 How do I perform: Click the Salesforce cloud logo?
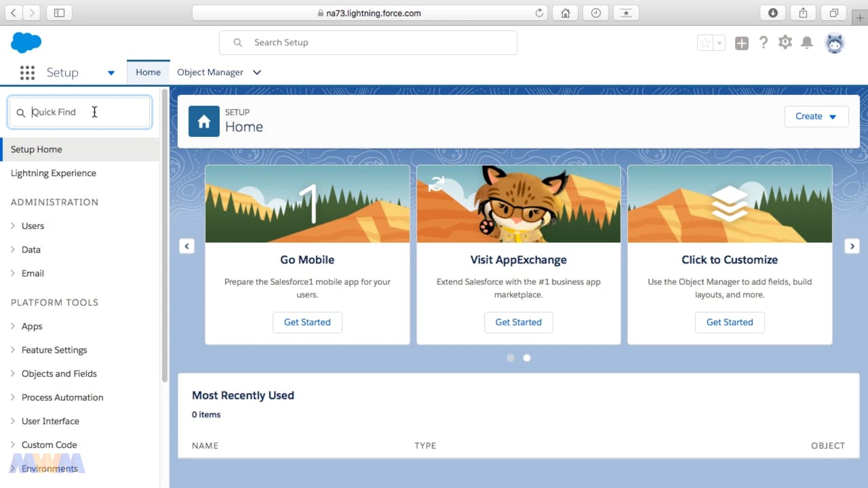click(26, 43)
